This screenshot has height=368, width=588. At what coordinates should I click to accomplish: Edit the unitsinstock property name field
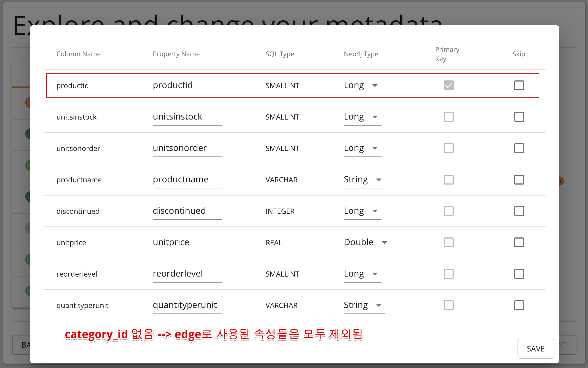click(187, 117)
